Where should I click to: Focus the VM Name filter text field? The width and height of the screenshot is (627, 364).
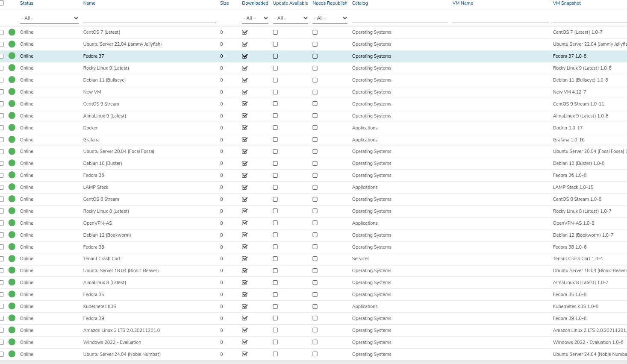click(x=500, y=18)
